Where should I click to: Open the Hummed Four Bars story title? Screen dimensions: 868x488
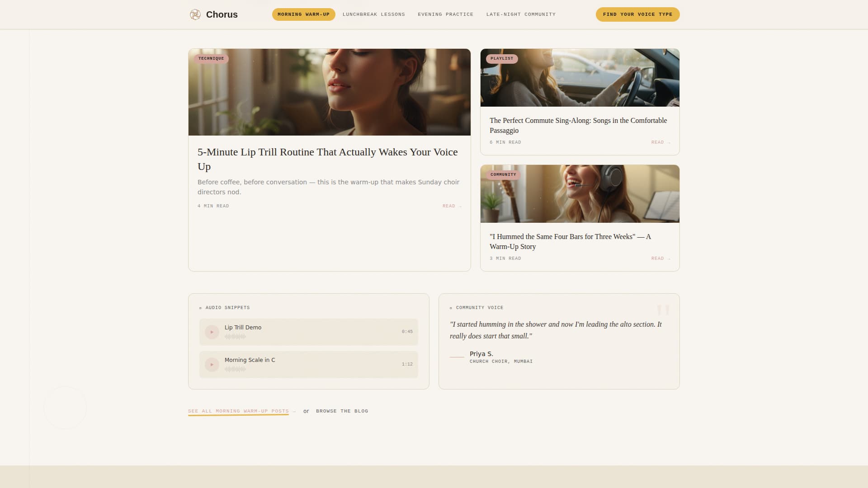pyautogui.click(x=570, y=242)
